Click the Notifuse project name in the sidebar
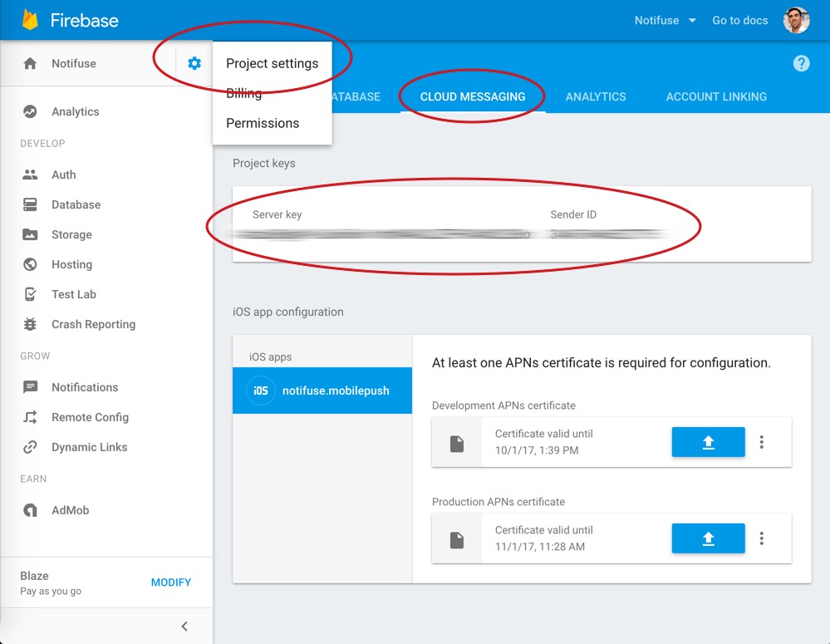830x644 pixels. click(x=74, y=63)
